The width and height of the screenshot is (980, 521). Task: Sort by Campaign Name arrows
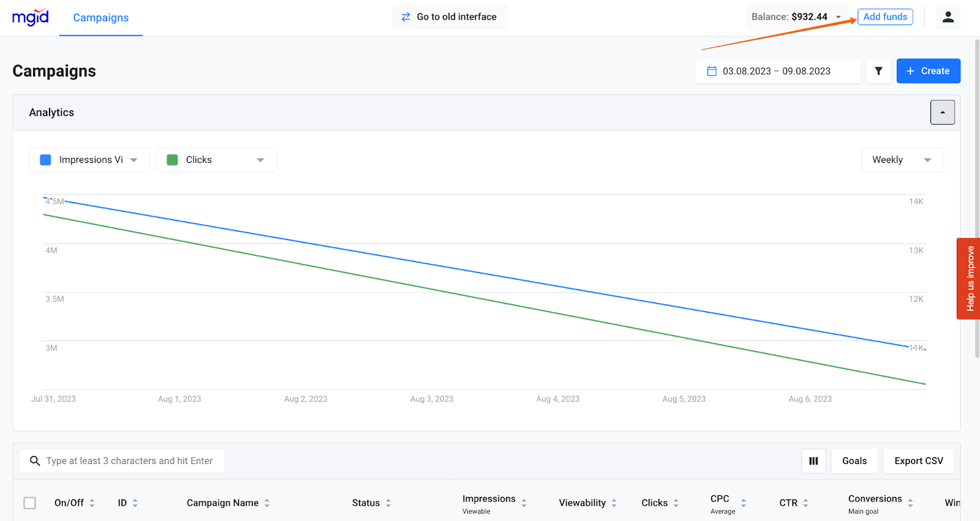point(267,503)
